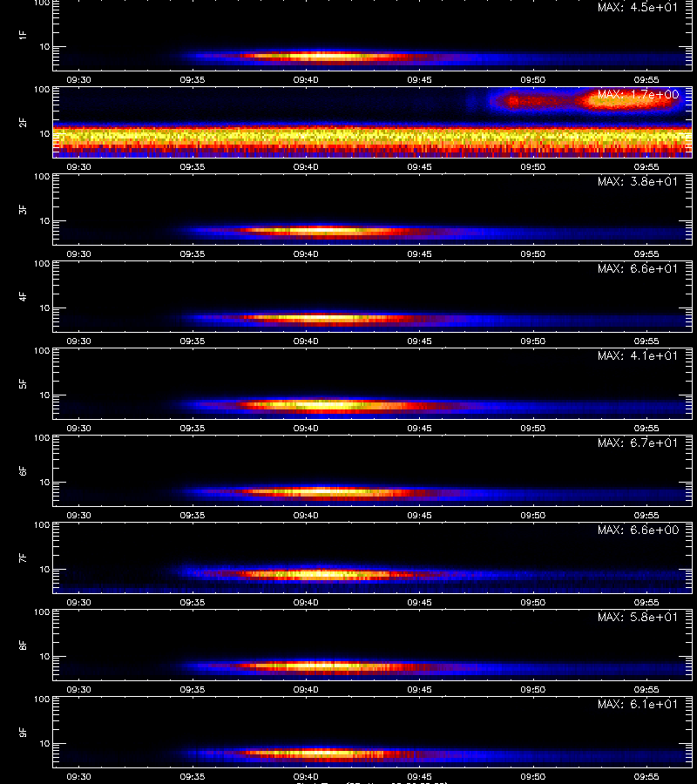Click the '10' y-axis value of panel 5F

point(44,395)
